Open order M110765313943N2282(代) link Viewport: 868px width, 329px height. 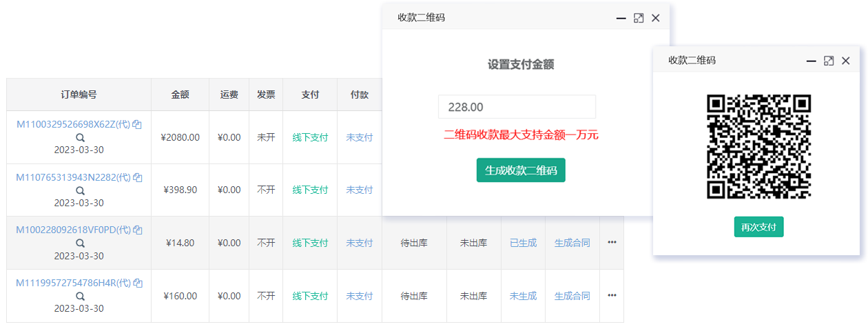click(74, 178)
